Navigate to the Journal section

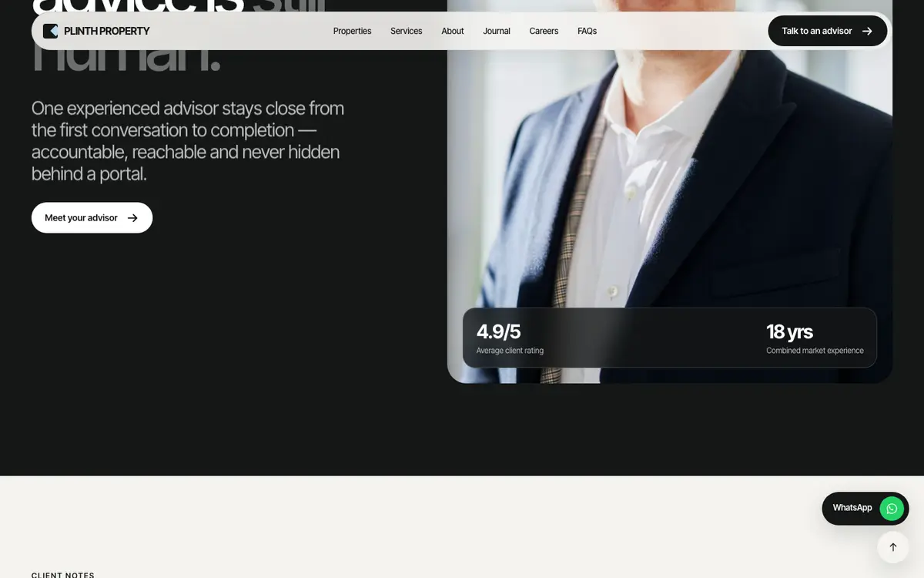click(x=497, y=31)
